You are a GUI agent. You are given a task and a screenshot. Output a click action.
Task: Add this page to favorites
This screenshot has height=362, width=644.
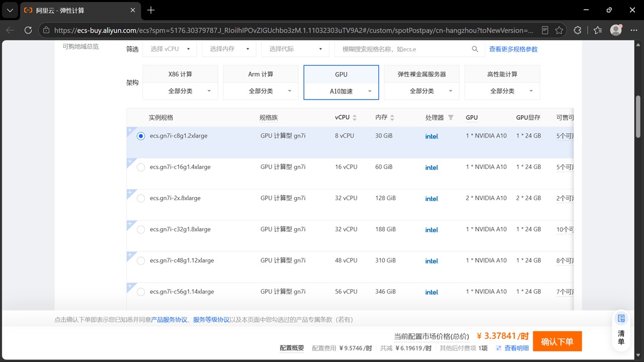(x=559, y=30)
